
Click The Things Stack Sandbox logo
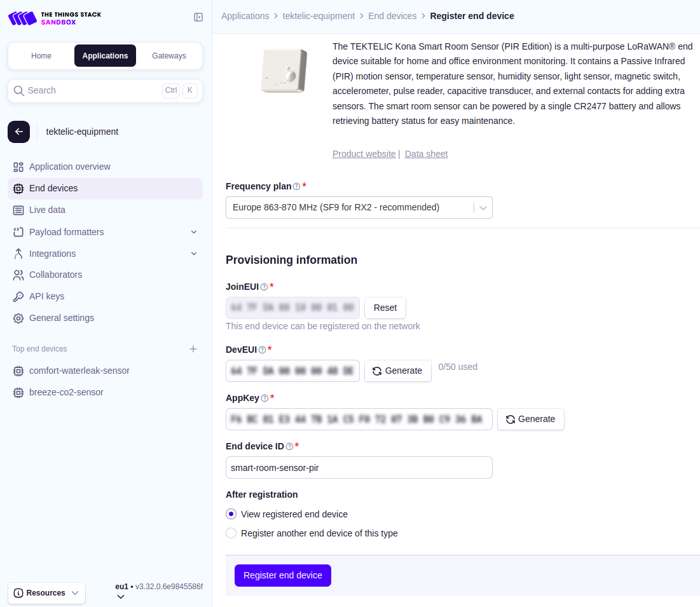[55, 18]
